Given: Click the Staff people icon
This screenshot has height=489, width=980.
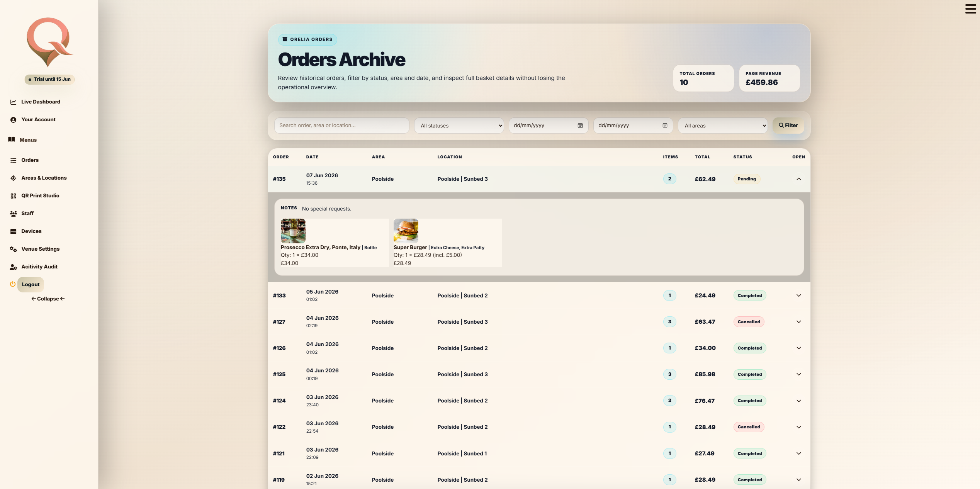Looking at the screenshot, I should (x=13, y=214).
